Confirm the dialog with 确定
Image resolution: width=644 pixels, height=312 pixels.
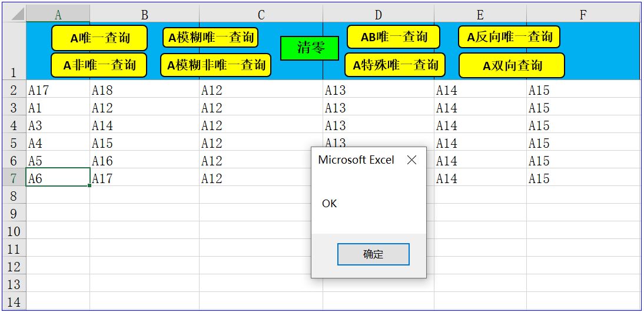click(373, 254)
